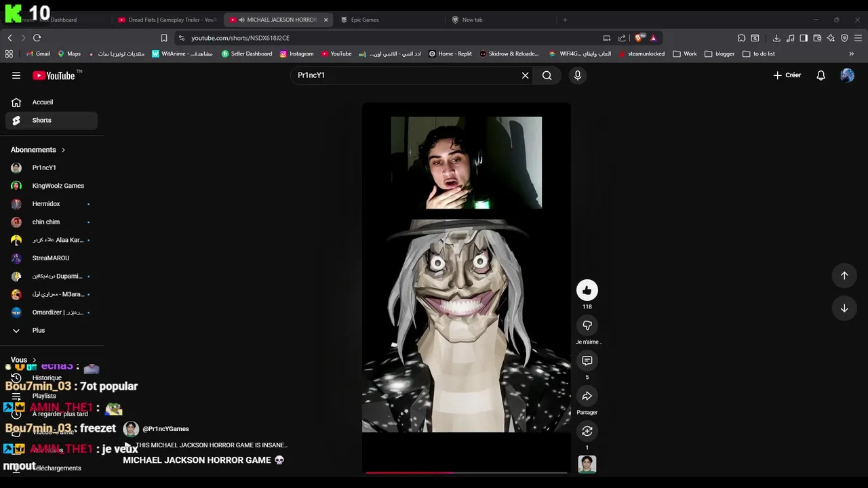This screenshot has height=488, width=868.
Task: Share the short via Partager arrow
Action: (x=587, y=396)
